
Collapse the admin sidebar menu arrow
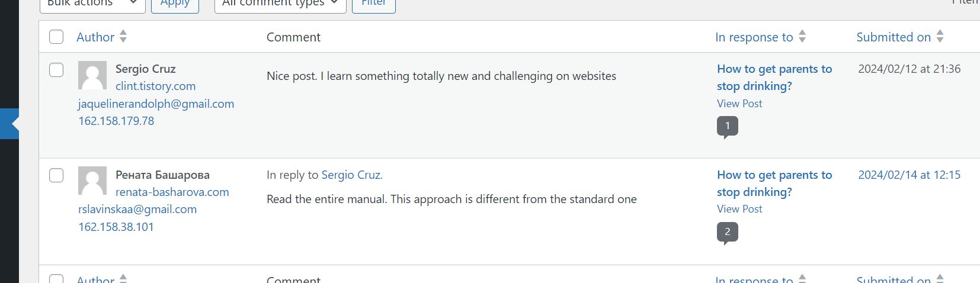click(x=13, y=124)
